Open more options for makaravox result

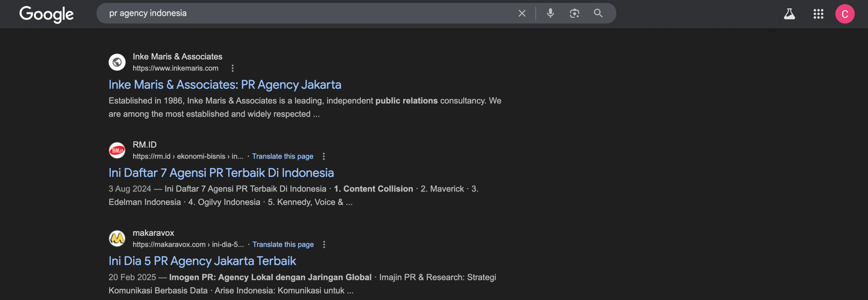[324, 245]
